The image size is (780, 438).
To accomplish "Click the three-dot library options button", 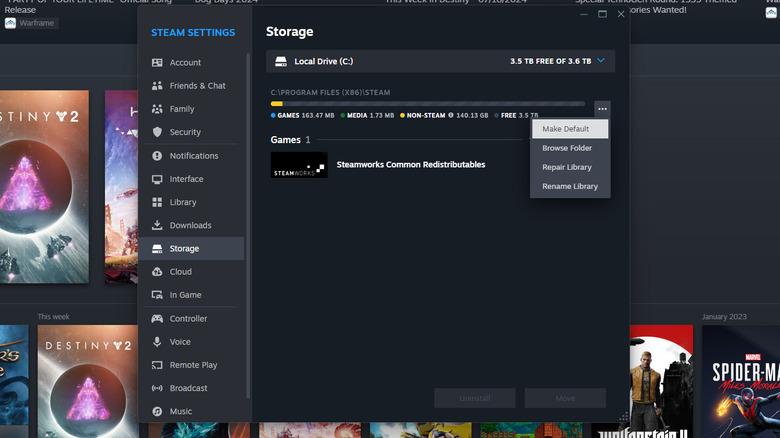I will pos(602,109).
